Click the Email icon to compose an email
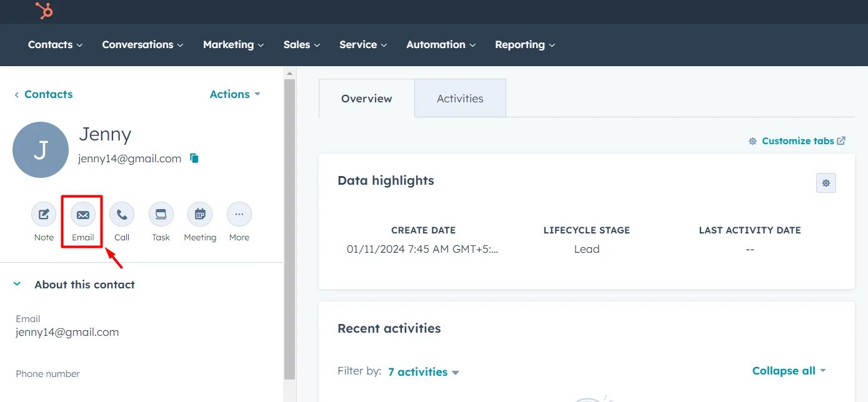Viewport: 868px width, 402px height. pos(82,215)
